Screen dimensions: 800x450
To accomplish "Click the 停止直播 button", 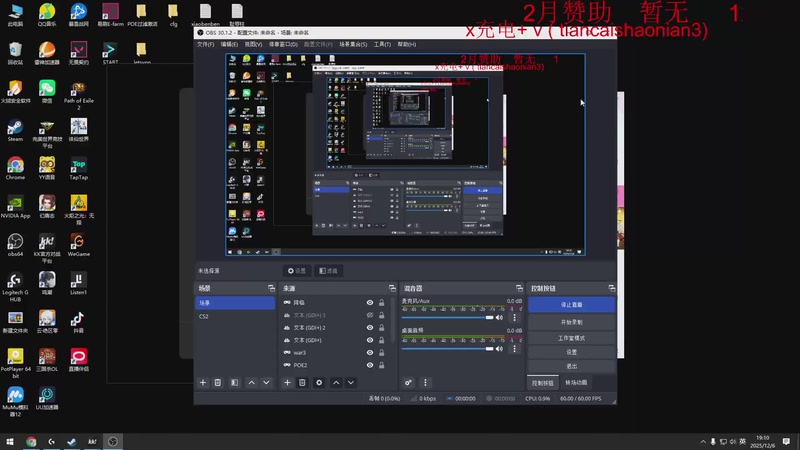I will point(571,305).
